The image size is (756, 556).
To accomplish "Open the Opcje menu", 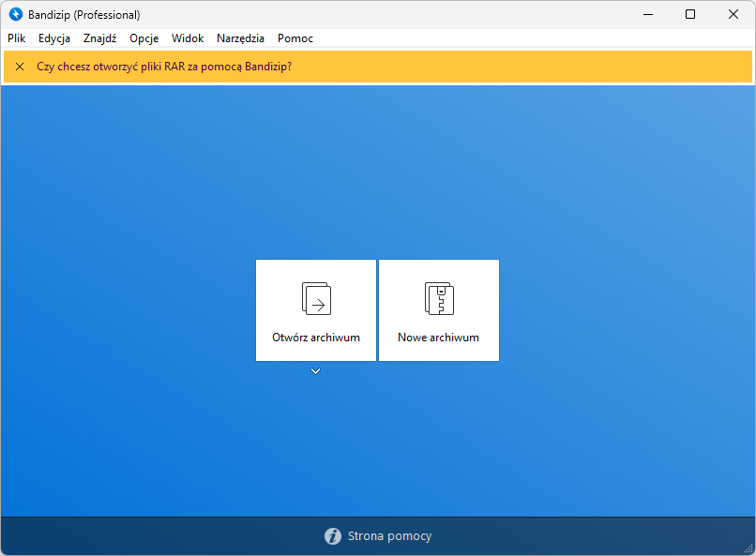I will tap(144, 38).
